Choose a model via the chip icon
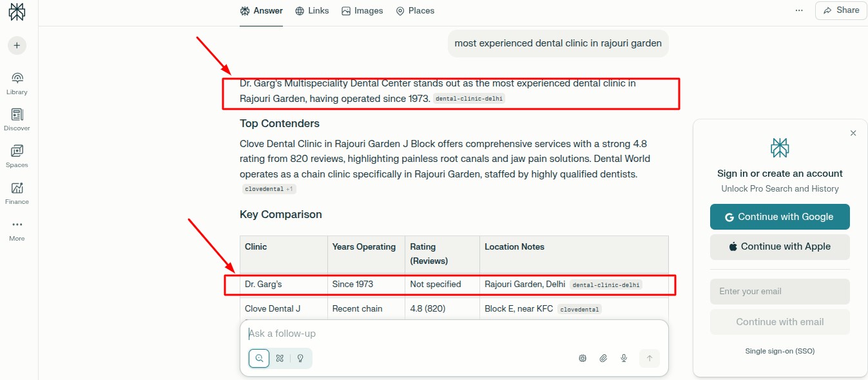 pos(583,358)
